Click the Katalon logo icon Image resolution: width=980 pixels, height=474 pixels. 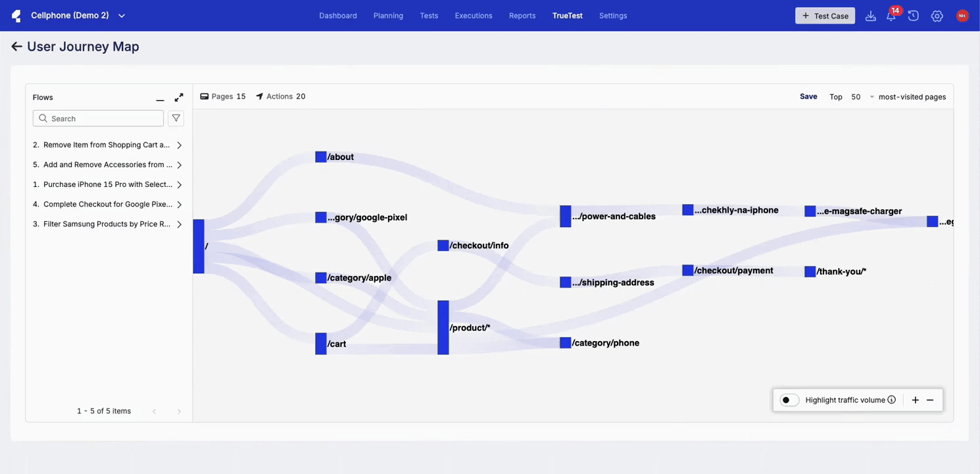pos(16,15)
